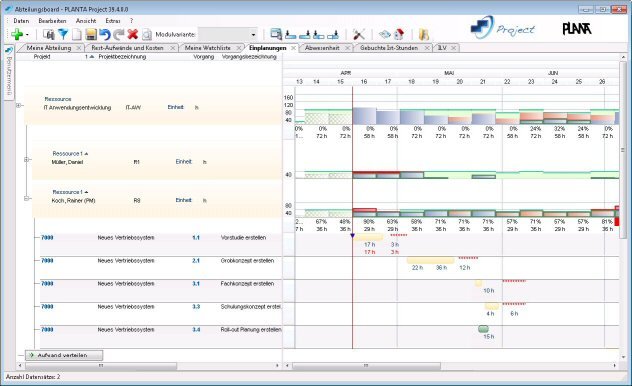632x386 pixels.
Task: Switch to the Meine Watchliste tab
Action: click(208, 48)
